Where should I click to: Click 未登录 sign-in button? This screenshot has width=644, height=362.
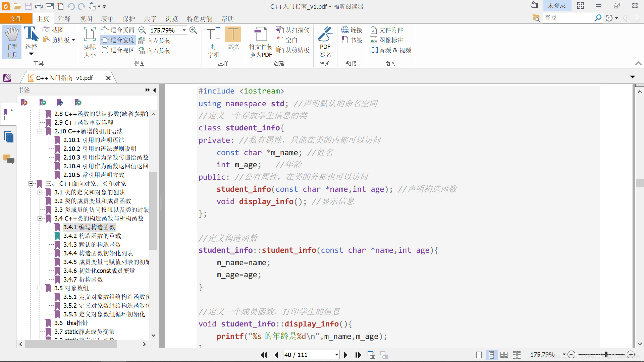(x=556, y=6)
